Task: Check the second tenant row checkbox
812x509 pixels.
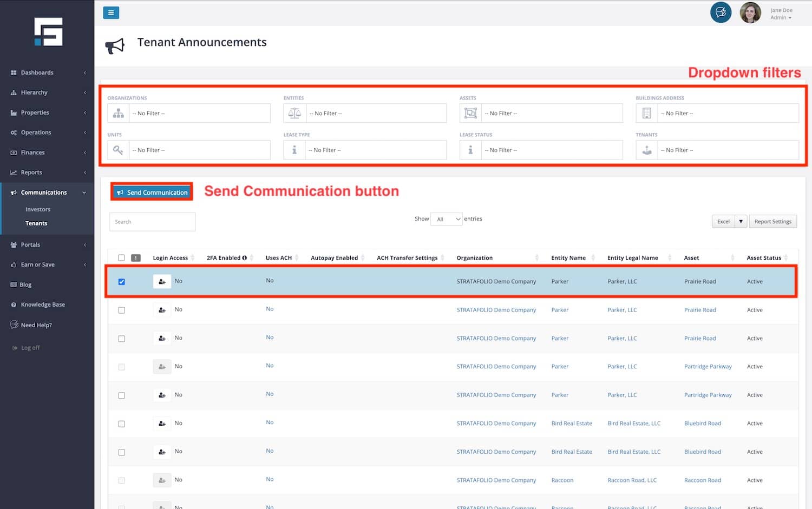Action: [122, 310]
